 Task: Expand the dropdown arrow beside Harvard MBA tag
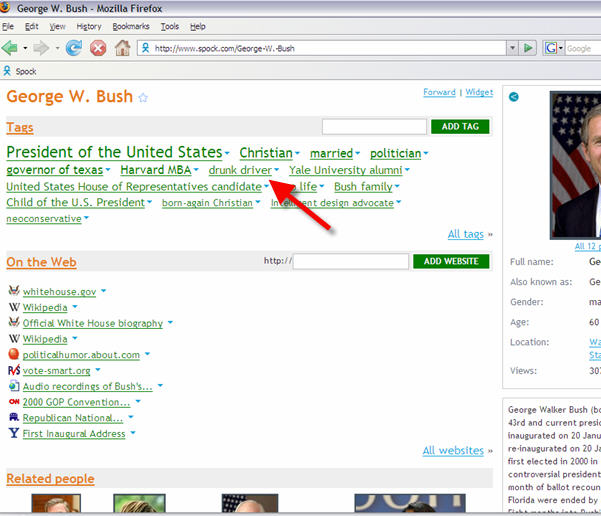coord(196,169)
